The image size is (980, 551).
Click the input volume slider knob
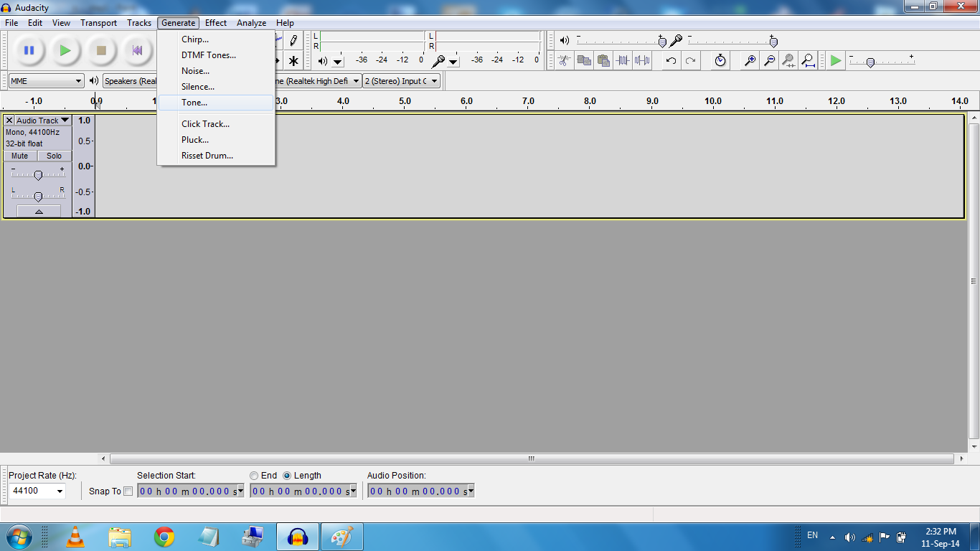pos(773,41)
